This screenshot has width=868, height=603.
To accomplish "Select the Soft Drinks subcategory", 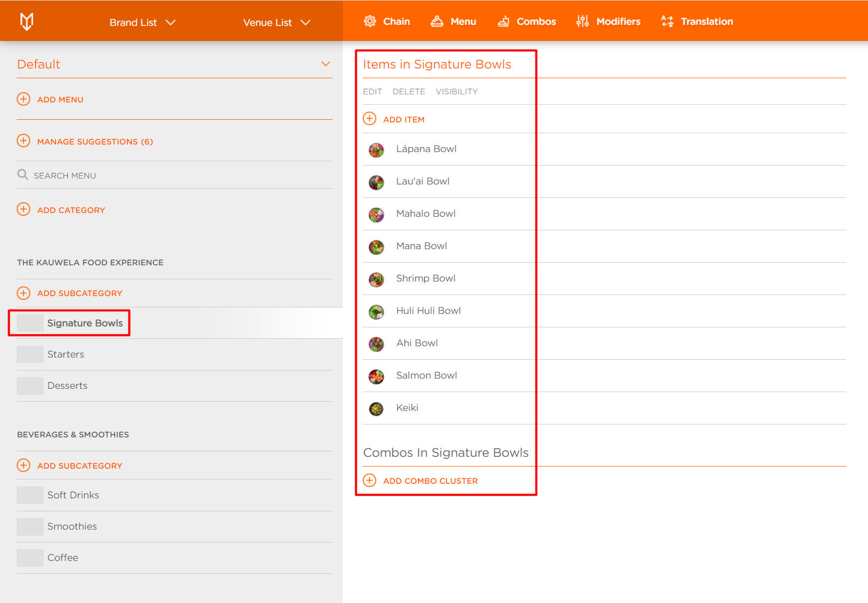I will point(73,495).
